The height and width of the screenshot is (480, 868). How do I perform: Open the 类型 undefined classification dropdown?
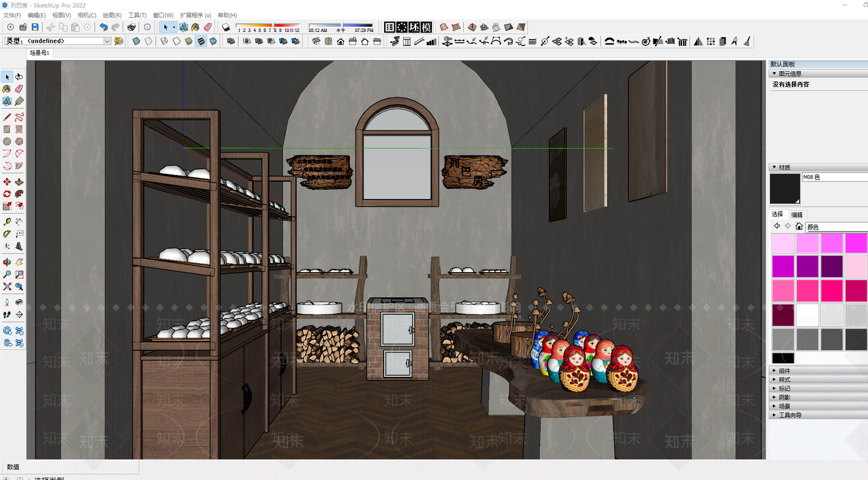tap(107, 41)
